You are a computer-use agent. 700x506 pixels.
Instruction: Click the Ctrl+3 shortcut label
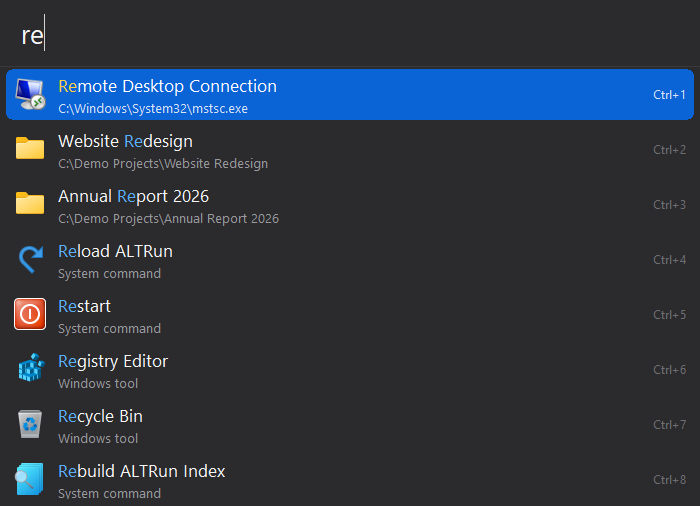pyautogui.click(x=669, y=205)
